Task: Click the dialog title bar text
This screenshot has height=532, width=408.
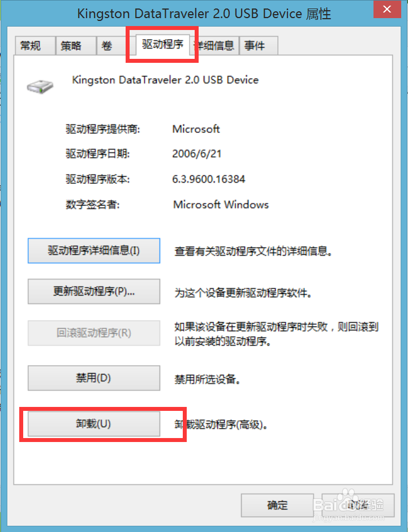Action: [x=204, y=14]
